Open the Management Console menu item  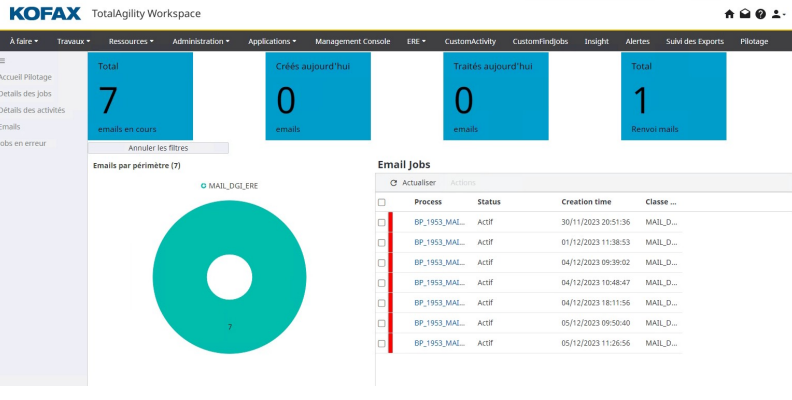[352, 41]
